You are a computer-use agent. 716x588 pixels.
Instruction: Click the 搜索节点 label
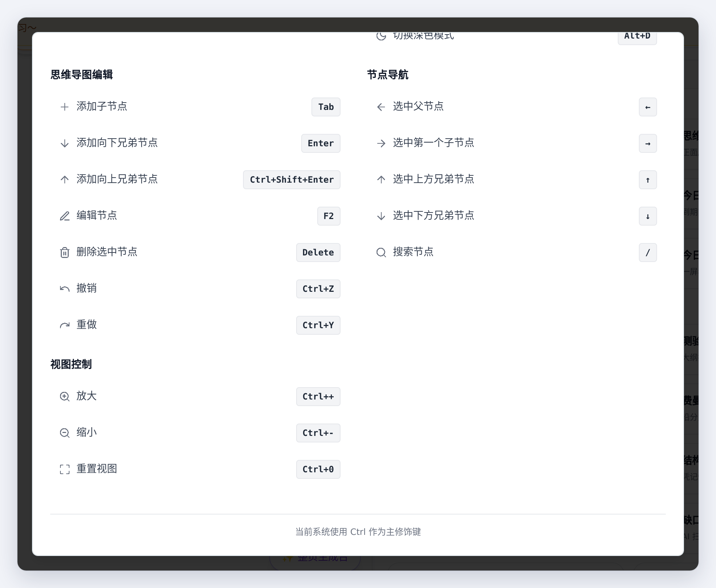413,252
